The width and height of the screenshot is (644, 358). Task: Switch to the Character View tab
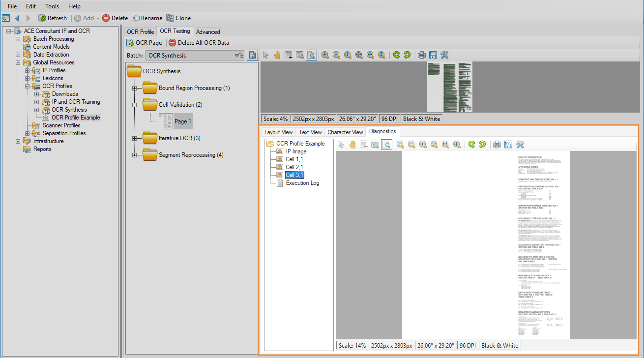pos(345,132)
